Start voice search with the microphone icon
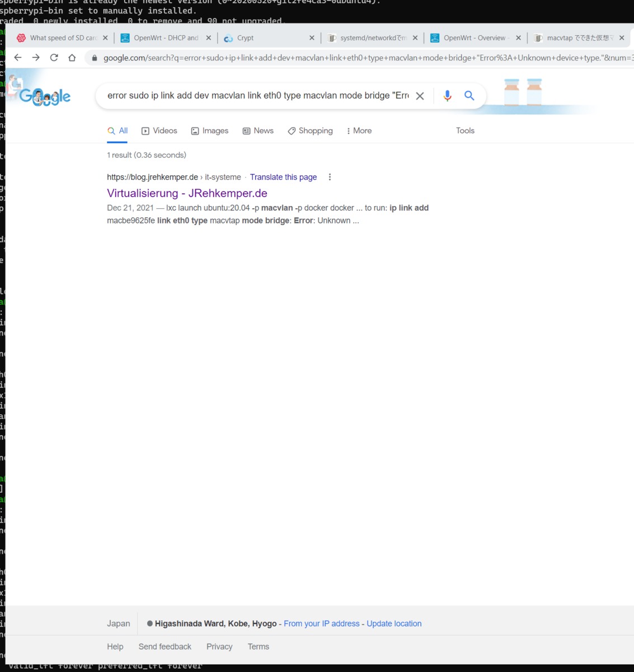This screenshot has height=672, width=634. [447, 96]
